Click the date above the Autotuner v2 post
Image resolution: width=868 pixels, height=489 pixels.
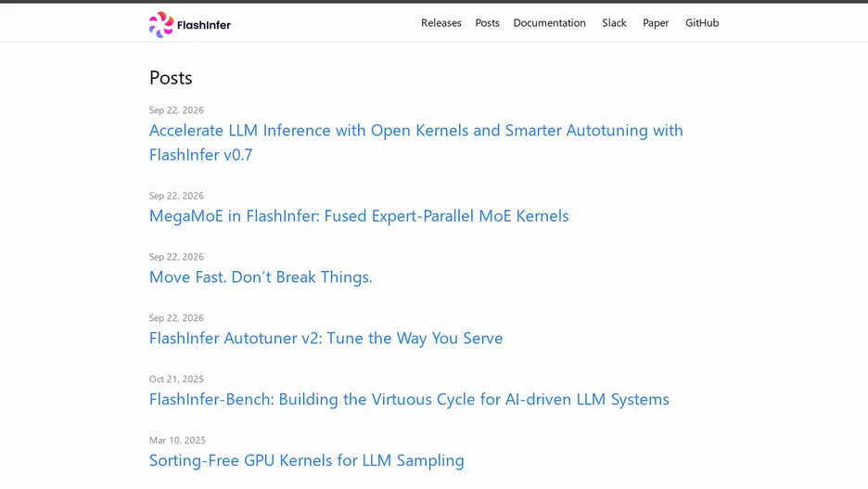(176, 318)
